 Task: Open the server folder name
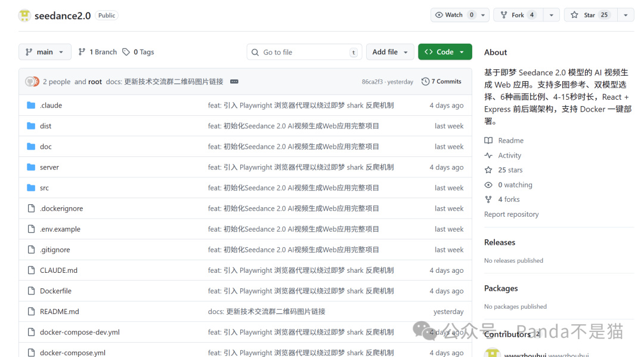(49, 167)
